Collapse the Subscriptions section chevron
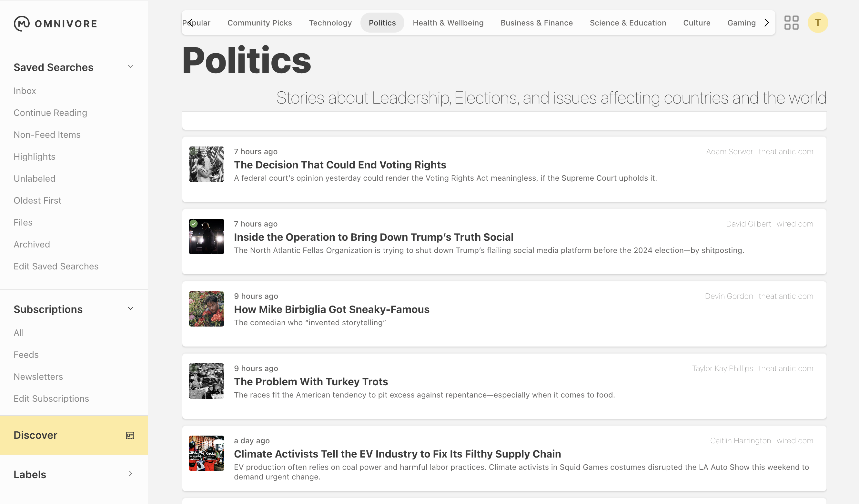 pyautogui.click(x=131, y=309)
